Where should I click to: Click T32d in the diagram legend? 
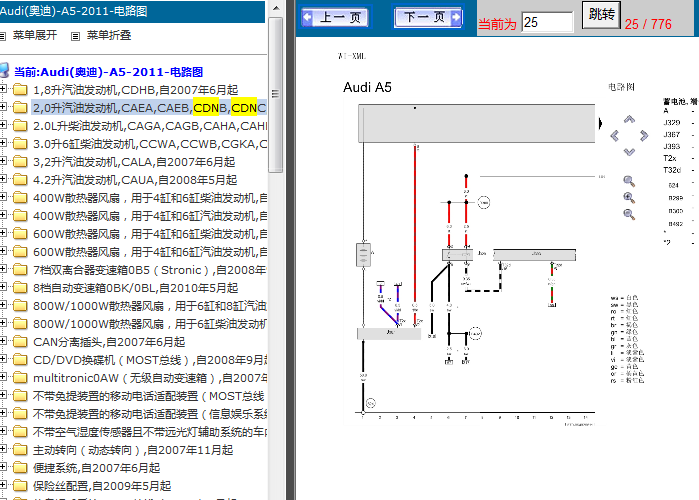(x=672, y=170)
